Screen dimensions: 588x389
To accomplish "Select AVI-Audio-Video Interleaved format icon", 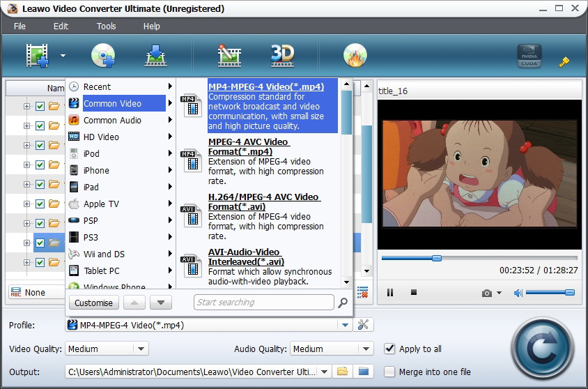I will tap(192, 266).
